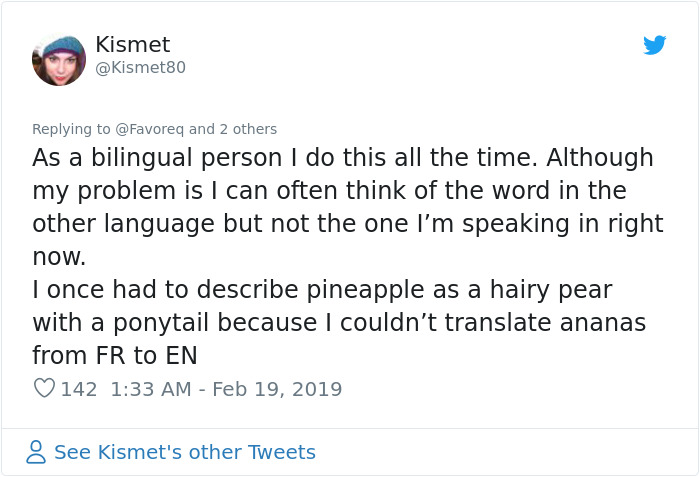Viewport: 700px width, 477px height.
Task: Open the @Favoreq mention
Action: click(150, 129)
